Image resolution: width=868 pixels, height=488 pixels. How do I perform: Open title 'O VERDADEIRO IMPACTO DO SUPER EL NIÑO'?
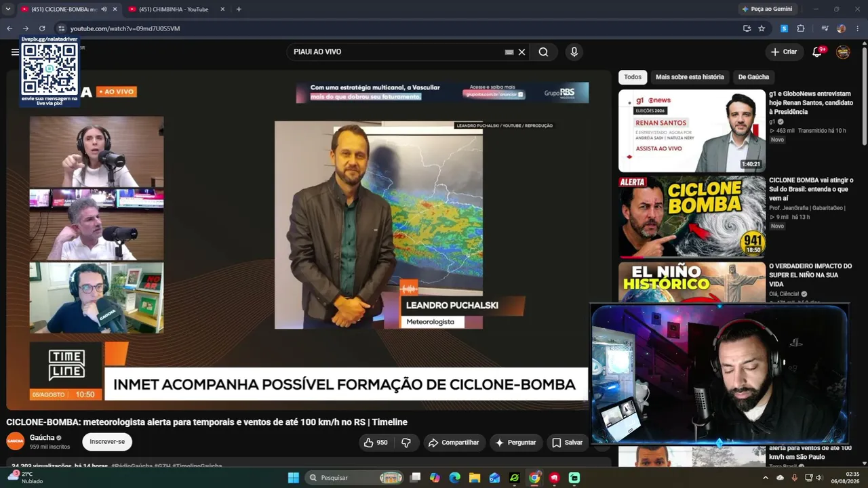811,275
